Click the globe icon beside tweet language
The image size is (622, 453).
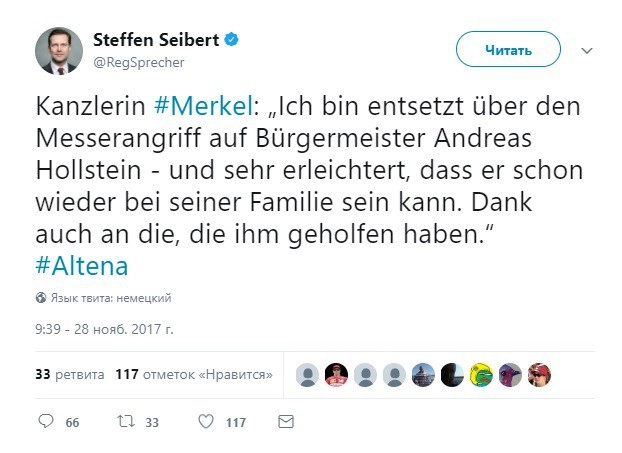coord(41,298)
